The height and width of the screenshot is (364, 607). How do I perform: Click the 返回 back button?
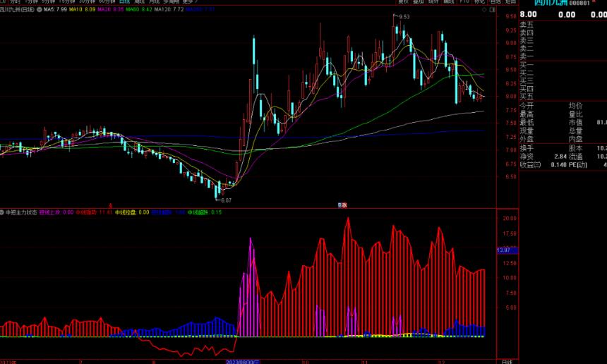tap(510, 1)
